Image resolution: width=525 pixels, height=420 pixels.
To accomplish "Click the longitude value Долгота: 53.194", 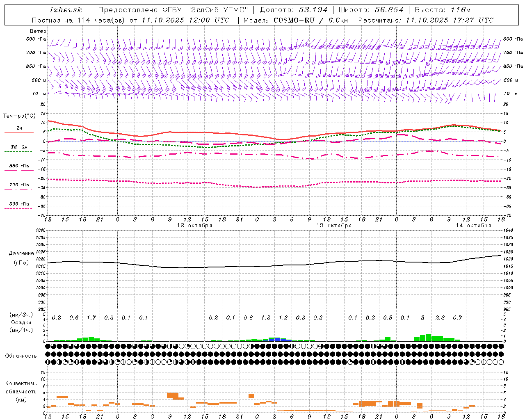I will pos(294,10).
